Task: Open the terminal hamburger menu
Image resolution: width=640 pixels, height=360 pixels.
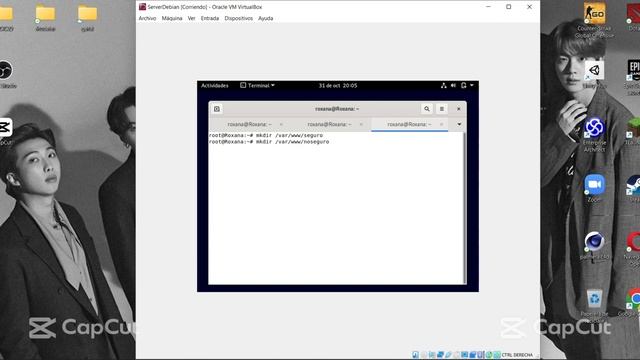Action: point(442,109)
